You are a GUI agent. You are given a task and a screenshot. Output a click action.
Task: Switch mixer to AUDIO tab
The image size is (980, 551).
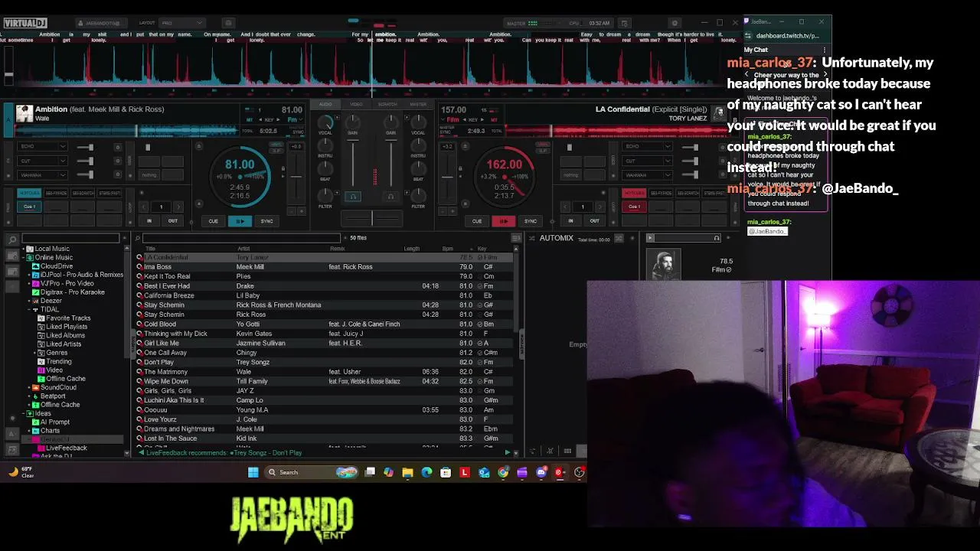point(325,104)
